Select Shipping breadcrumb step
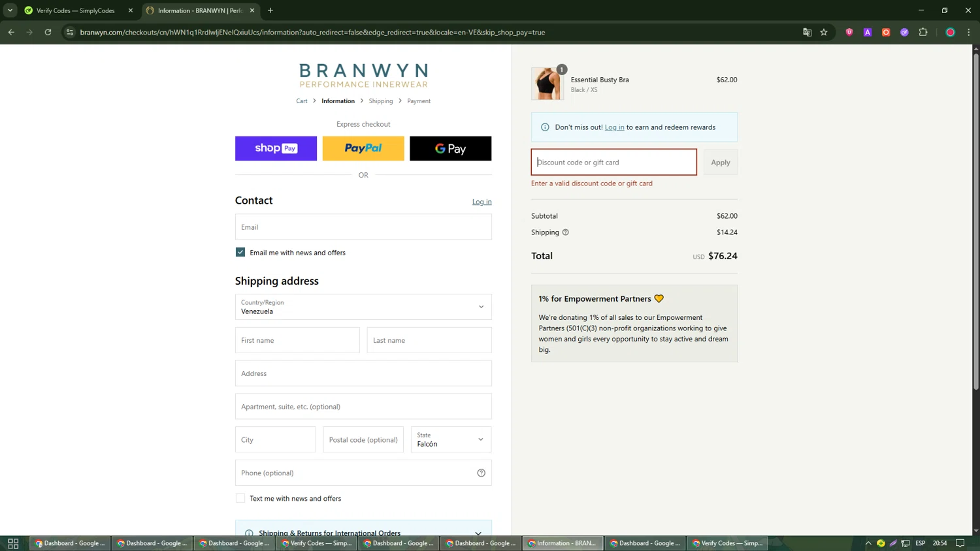This screenshot has width=980, height=551. coord(381,101)
